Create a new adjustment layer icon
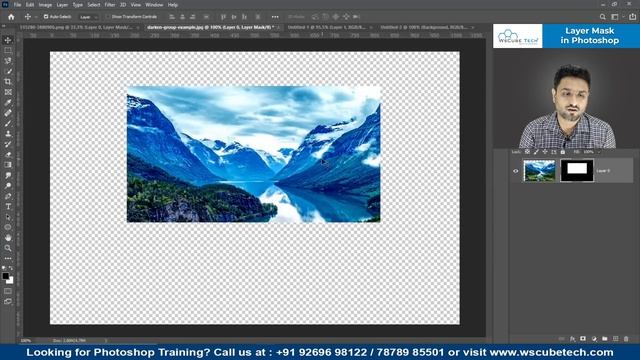 [594, 339]
